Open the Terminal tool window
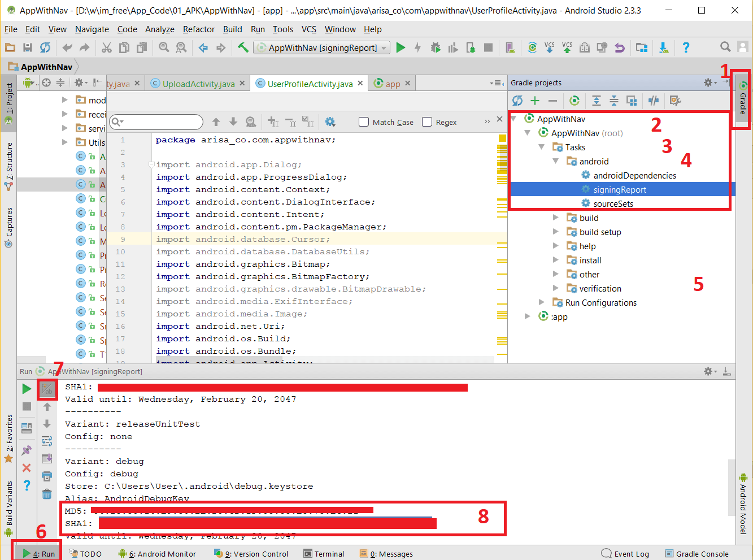 click(324, 554)
